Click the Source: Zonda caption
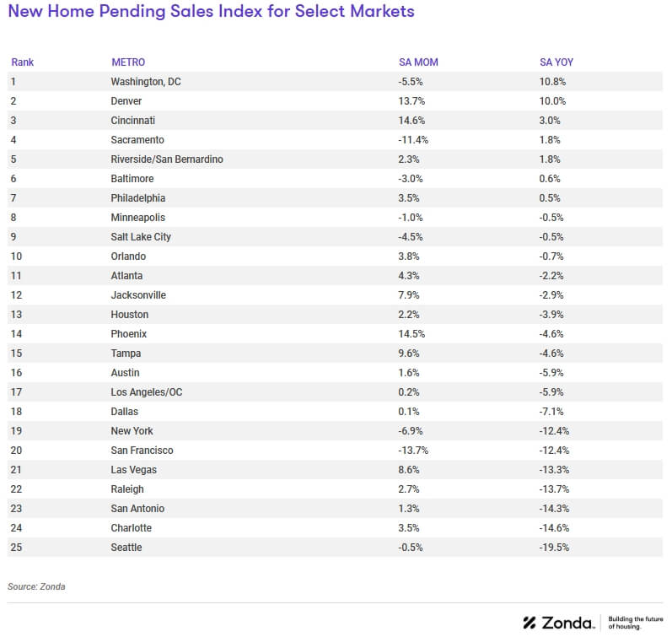Viewport: 672px width, 637px height. [x=36, y=586]
